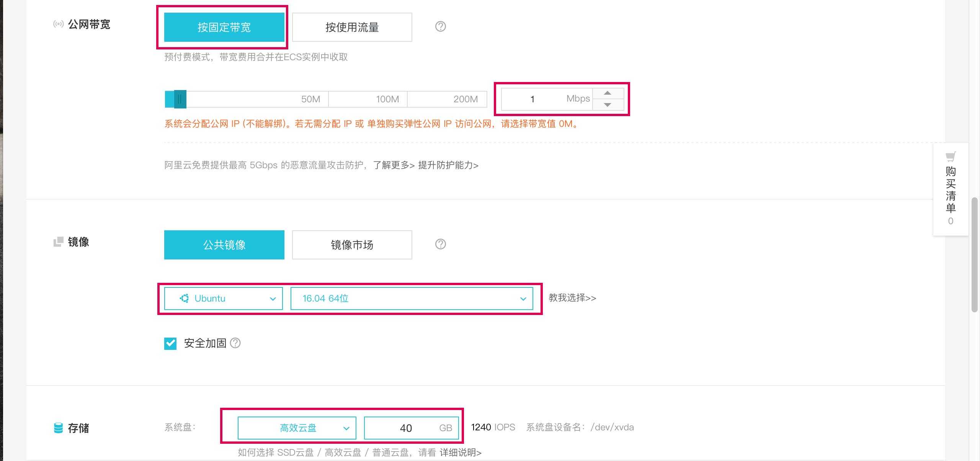This screenshot has width=980, height=461.
Task: Set bandwidth slider to 100M mark
Action: tap(387, 99)
